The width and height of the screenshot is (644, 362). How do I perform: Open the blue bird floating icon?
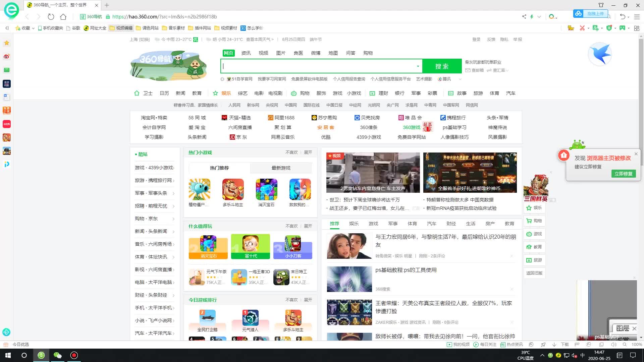tap(600, 54)
